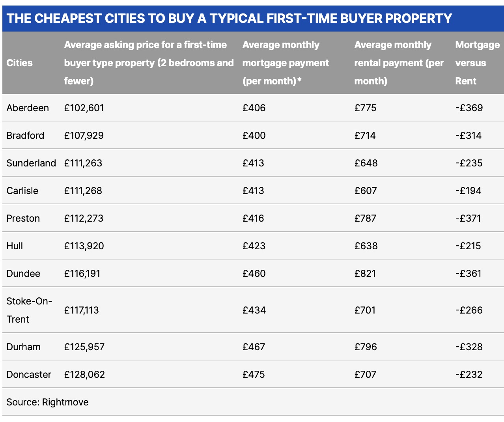Click the Carlisle city name

point(22,191)
